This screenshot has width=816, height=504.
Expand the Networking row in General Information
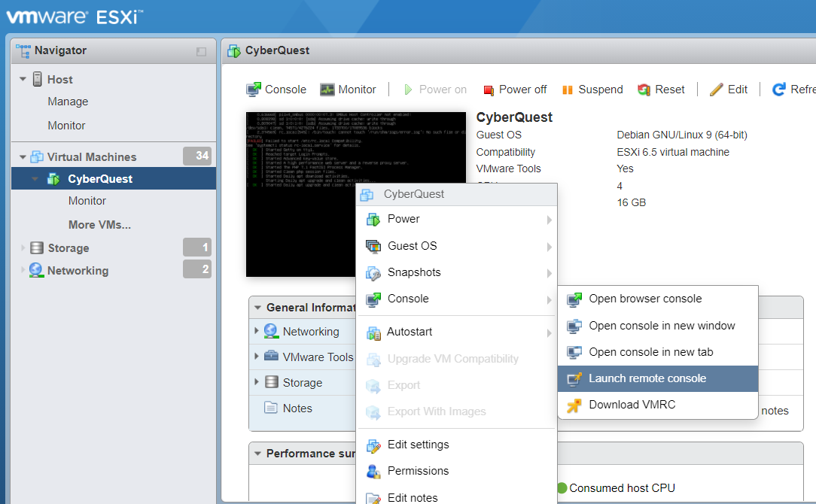click(257, 330)
